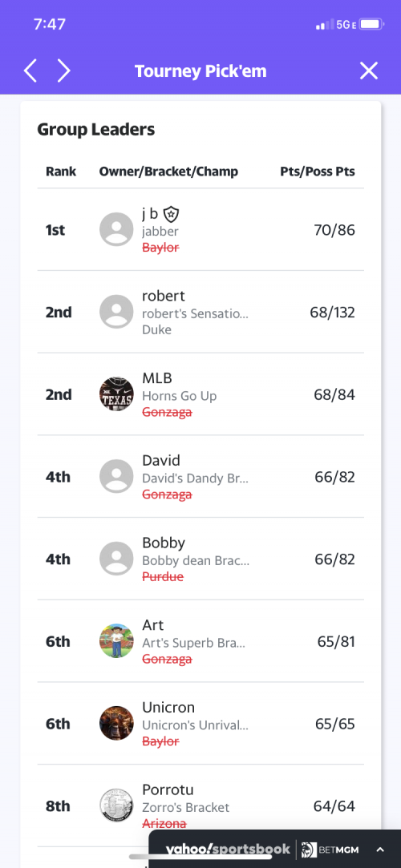401x868 pixels.
Task: Tap the Yahoo Sportsbook logo
Action: coord(229,850)
